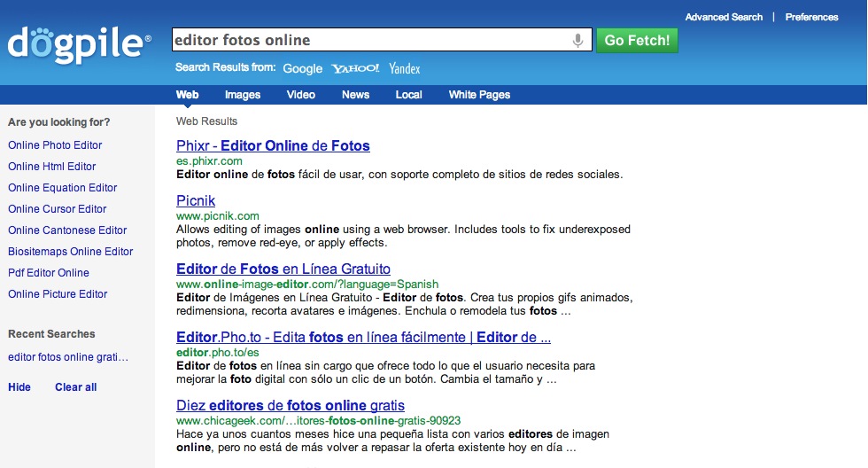Choose the Pdf Editor Online suggestion
Viewport: 868px width, 468px height.
(x=49, y=273)
